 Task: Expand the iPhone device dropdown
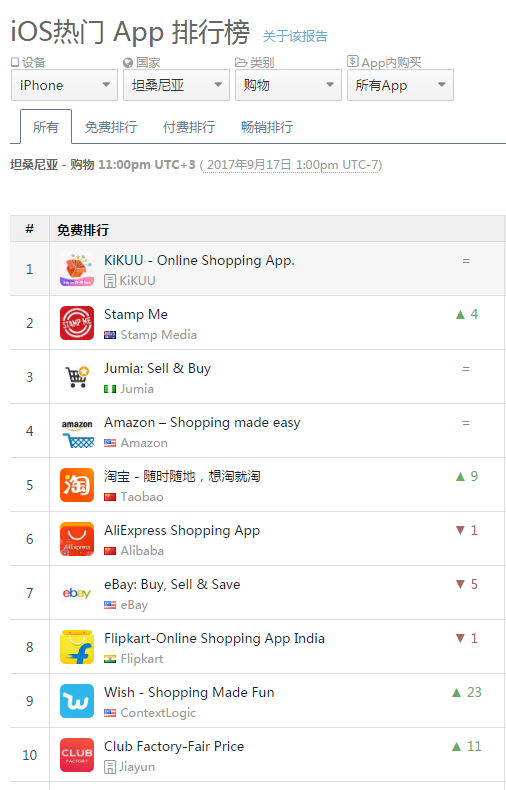coord(64,85)
